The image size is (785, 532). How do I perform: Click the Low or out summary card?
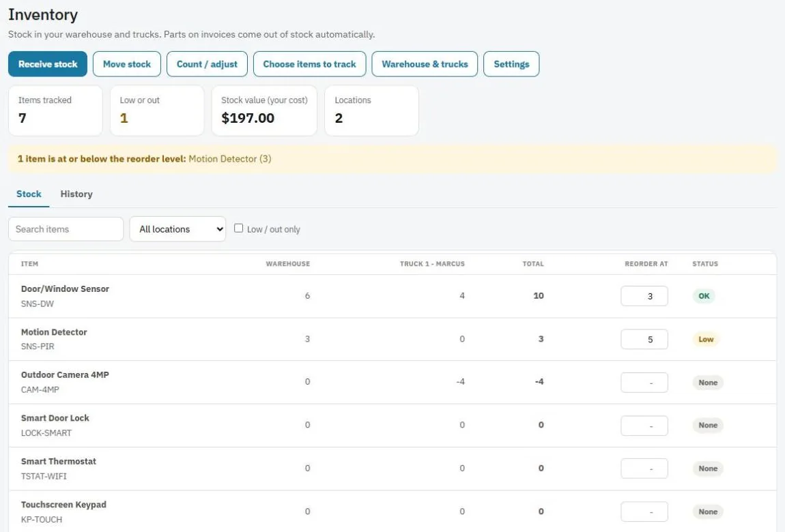[157, 110]
